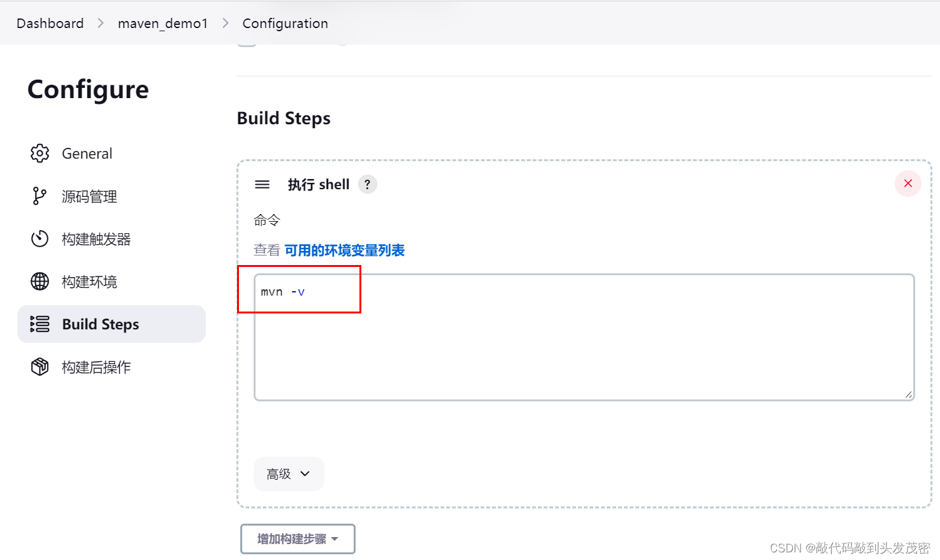The image size is (940, 560).
Task: Click the Build Steps section heading
Action: point(284,118)
